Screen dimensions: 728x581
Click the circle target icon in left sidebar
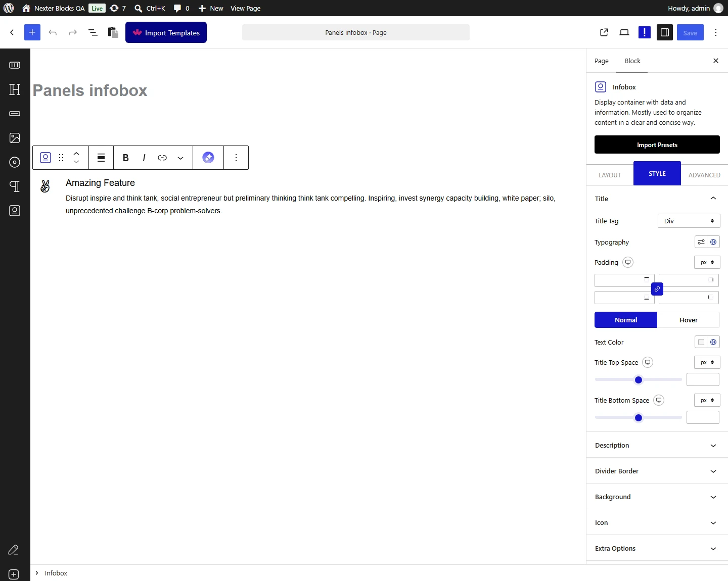click(x=15, y=162)
